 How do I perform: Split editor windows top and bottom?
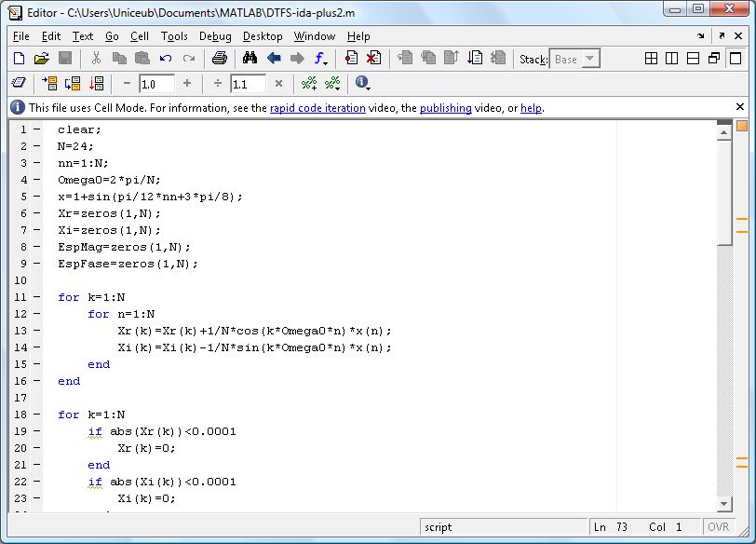point(693,59)
